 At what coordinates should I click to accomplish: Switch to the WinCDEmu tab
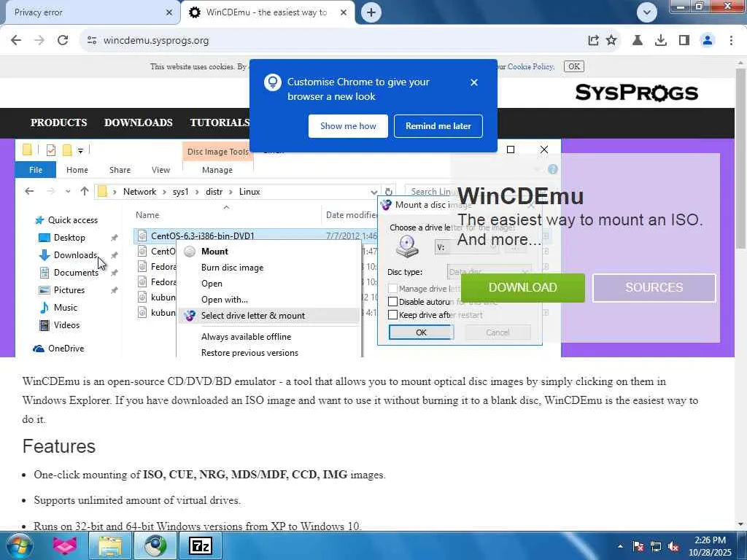tap(267, 12)
